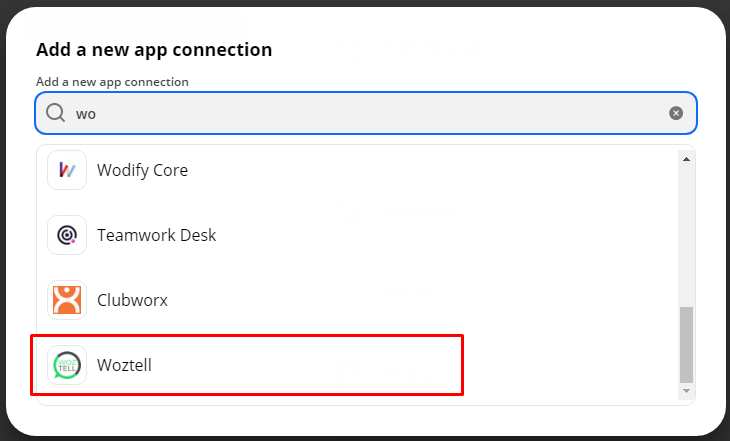Click the scrollbar down arrow

point(686,391)
